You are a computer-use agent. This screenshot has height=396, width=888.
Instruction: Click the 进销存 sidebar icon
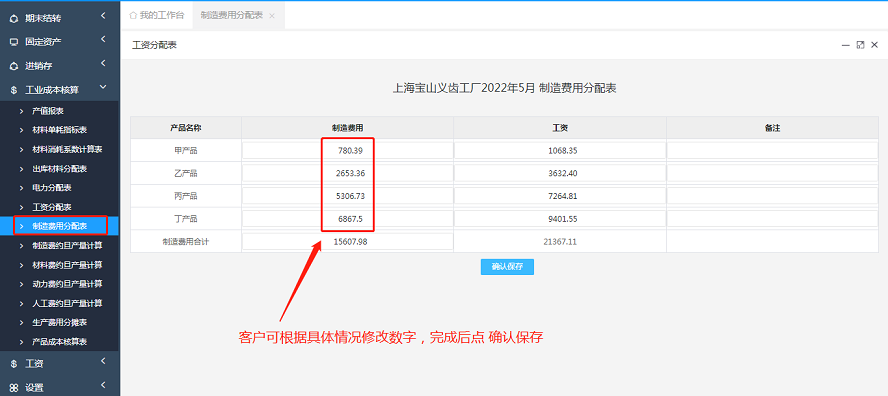(14, 66)
